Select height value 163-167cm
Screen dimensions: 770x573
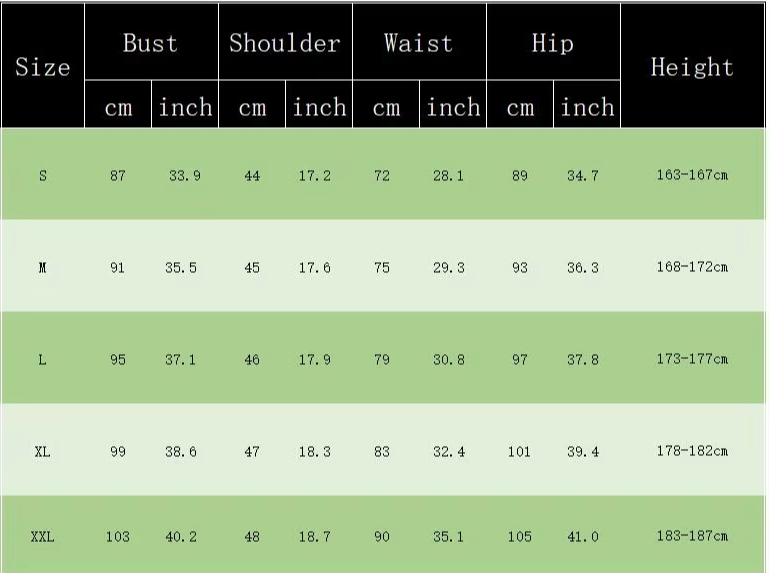(x=692, y=175)
